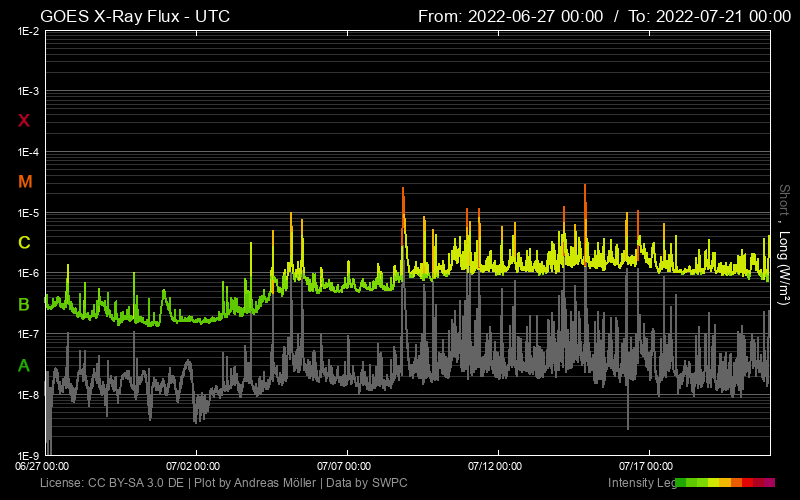Select the green B flare class label
800x500 pixels.
tap(25, 304)
